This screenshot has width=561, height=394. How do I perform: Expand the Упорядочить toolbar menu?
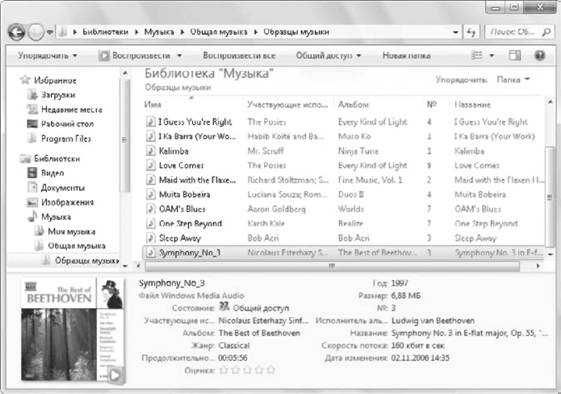pos(48,56)
